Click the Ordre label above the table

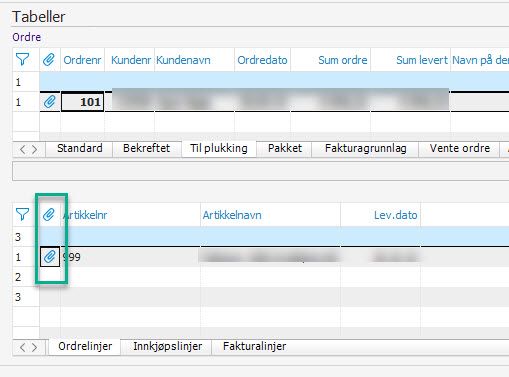tap(27, 37)
